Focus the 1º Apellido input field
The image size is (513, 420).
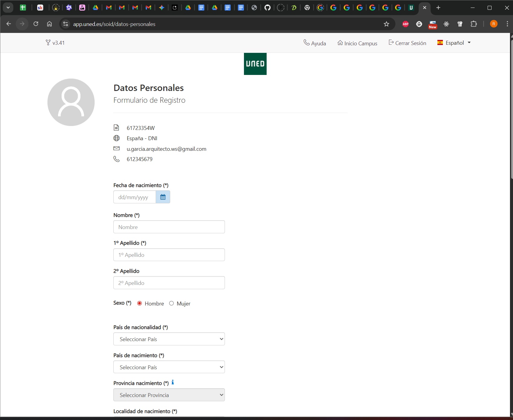(169, 255)
